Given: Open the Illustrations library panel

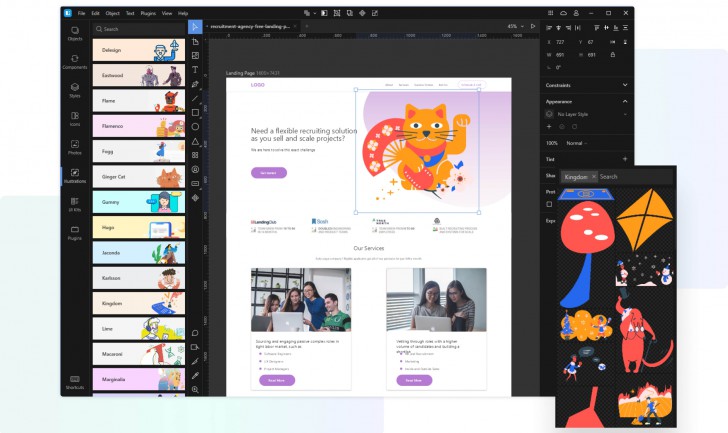Looking at the screenshot, I should coord(75,176).
